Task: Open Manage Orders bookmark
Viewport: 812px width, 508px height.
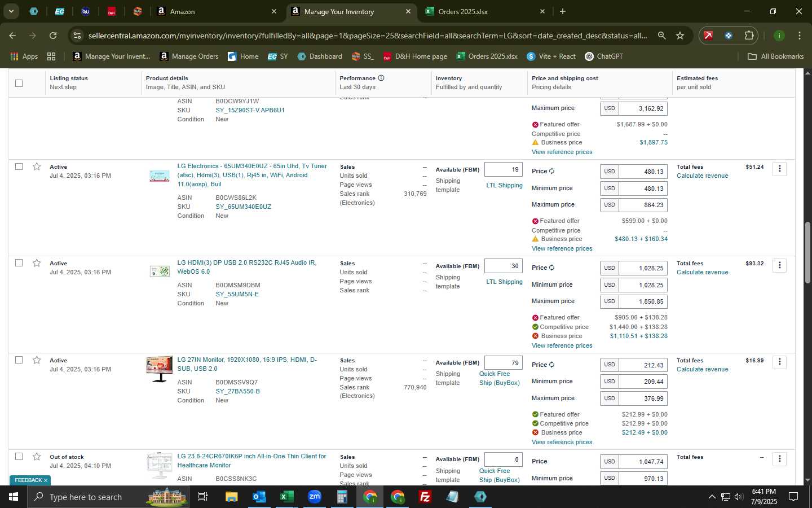Action: (189, 56)
